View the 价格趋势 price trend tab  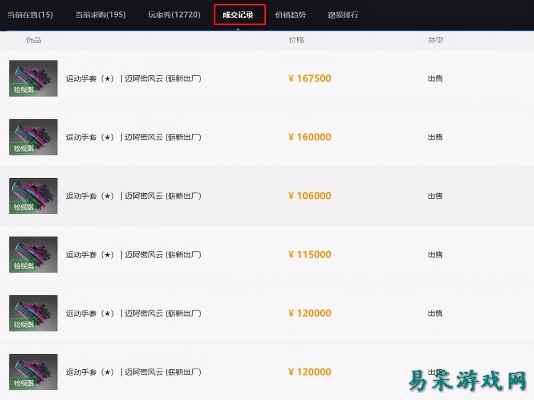tap(290, 15)
